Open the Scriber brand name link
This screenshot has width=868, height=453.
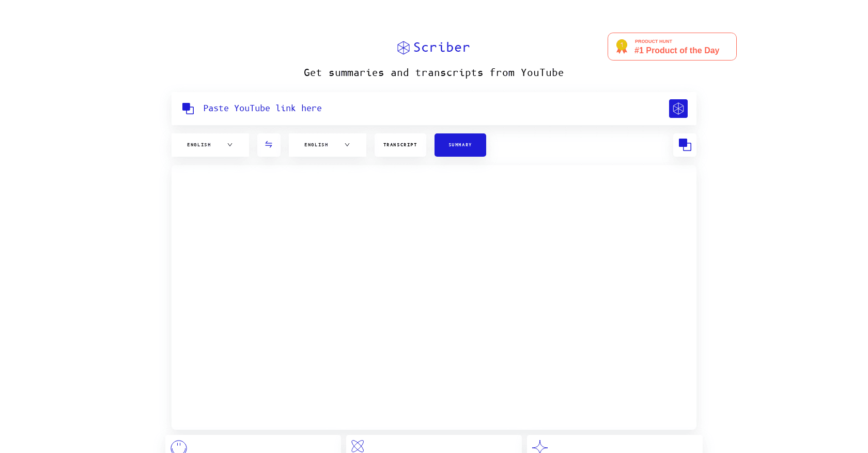tap(441, 48)
